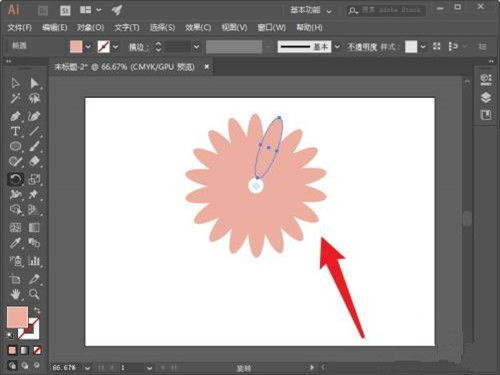Reset to default fill and stroke
Image resolution: width=500 pixels, height=375 pixels.
pos(10,335)
